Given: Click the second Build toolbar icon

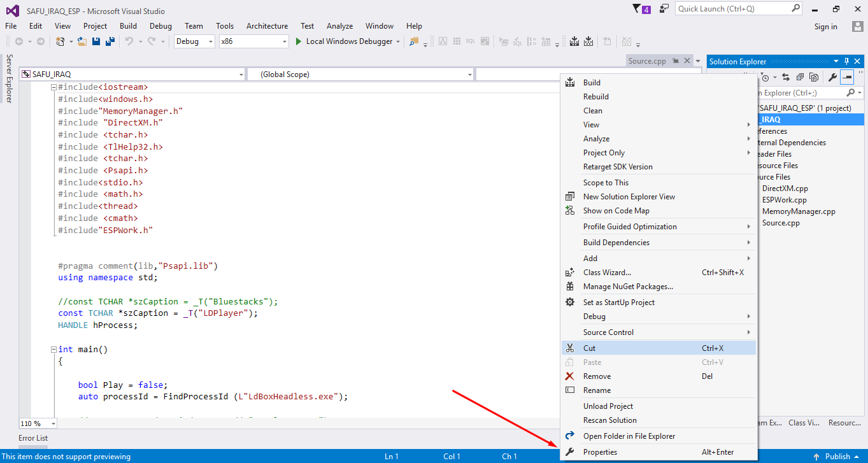Looking at the screenshot, I should pos(588,41).
